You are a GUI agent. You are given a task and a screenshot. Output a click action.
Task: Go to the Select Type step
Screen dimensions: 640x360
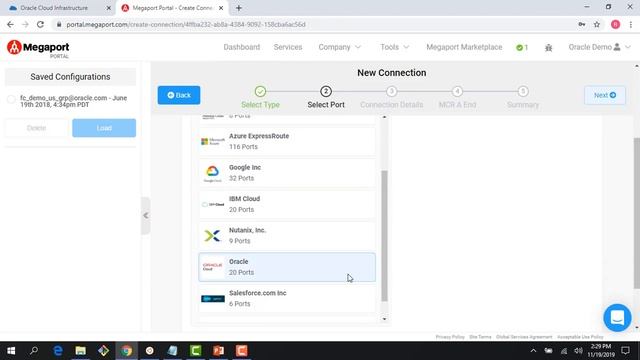pos(260,98)
